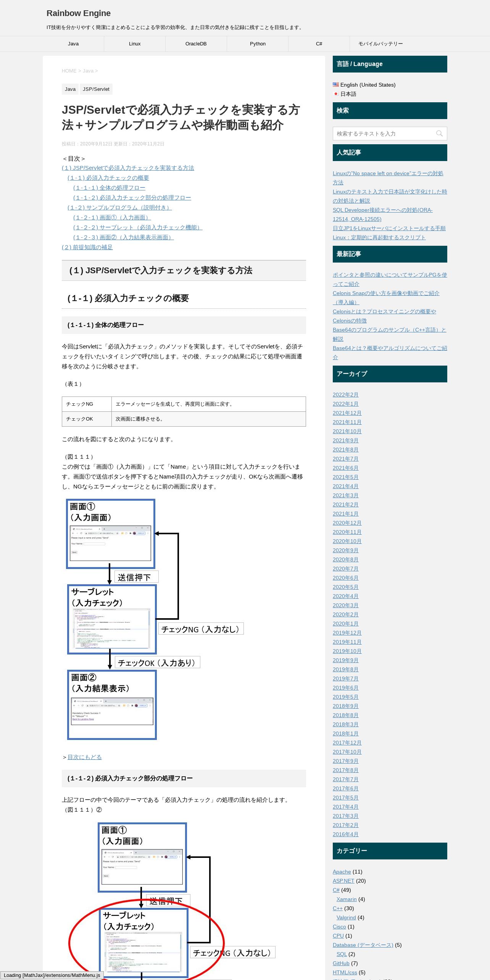Open the C# category in the sidebar
Viewport: 490px width, 980px height.
click(x=336, y=890)
